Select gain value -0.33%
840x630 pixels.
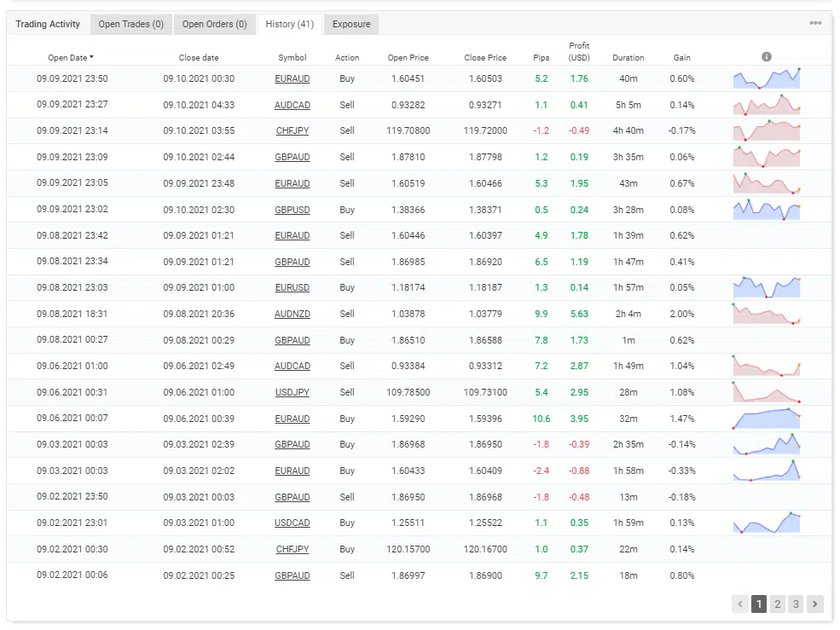[x=682, y=471]
